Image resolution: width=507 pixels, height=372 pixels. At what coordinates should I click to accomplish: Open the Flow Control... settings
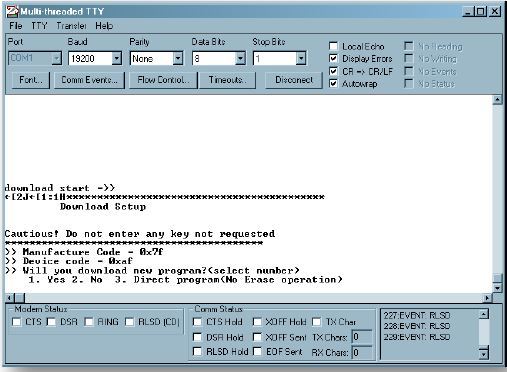(x=163, y=80)
